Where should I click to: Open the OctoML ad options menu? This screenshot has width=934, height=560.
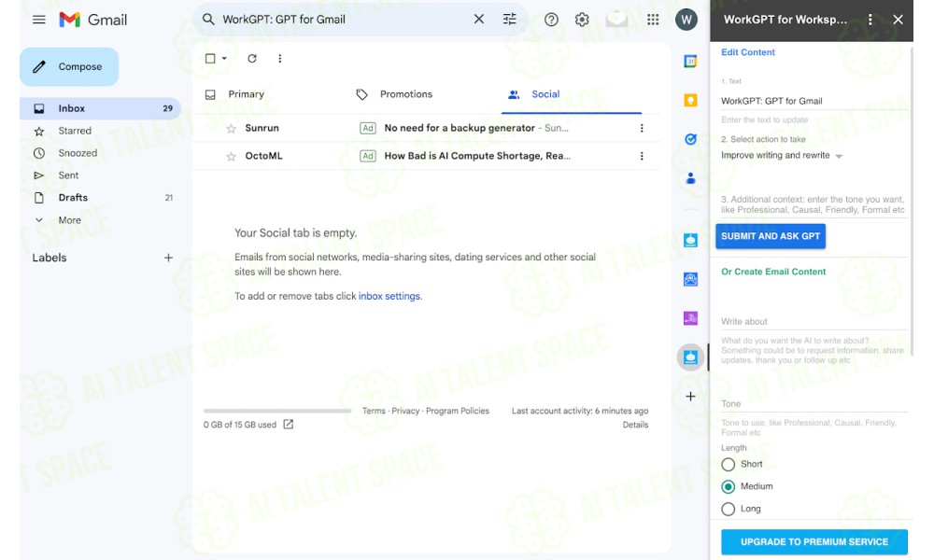coord(642,156)
